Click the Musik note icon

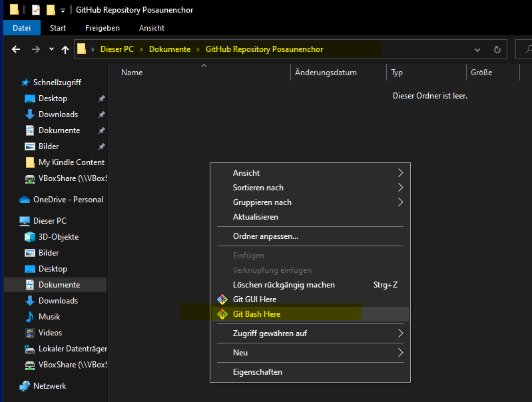click(30, 317)
